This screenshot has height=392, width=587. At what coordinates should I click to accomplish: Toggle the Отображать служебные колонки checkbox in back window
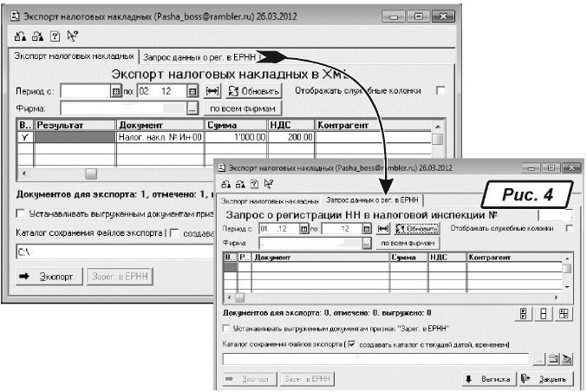coord(440,89)
